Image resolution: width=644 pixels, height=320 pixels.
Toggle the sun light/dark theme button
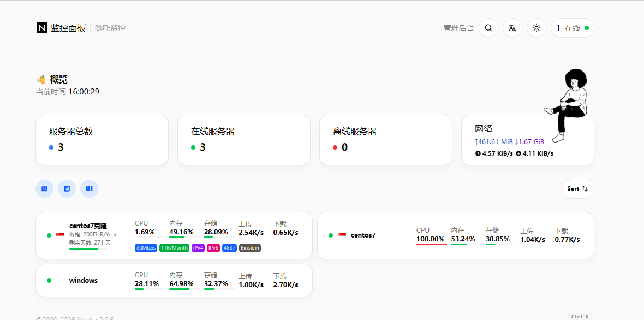536,28
